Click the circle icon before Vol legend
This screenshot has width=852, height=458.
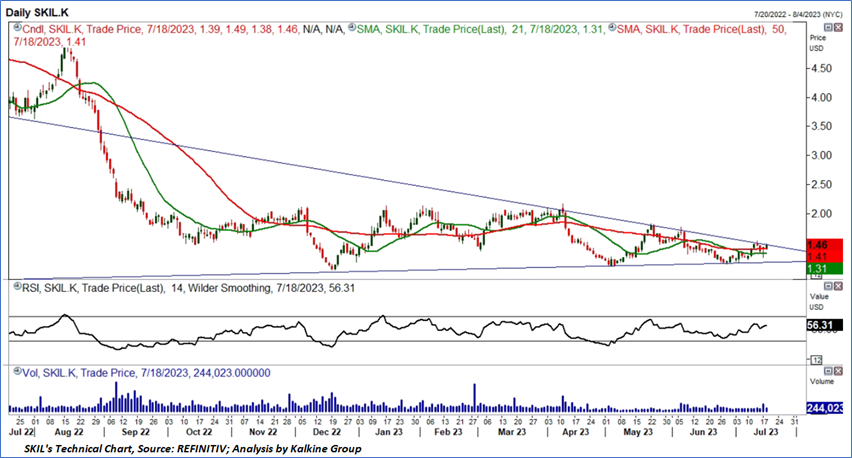pyautogui.click(x=17, y=371)
